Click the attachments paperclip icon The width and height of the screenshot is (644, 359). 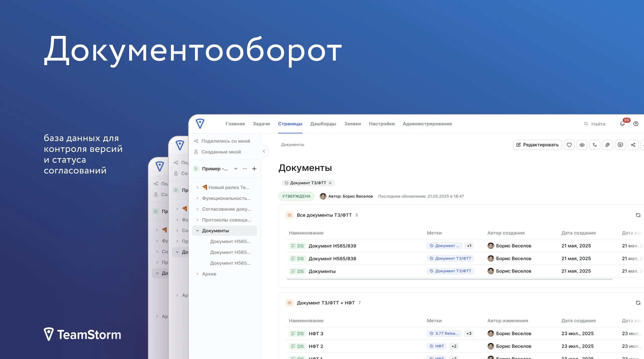(608, 145)
